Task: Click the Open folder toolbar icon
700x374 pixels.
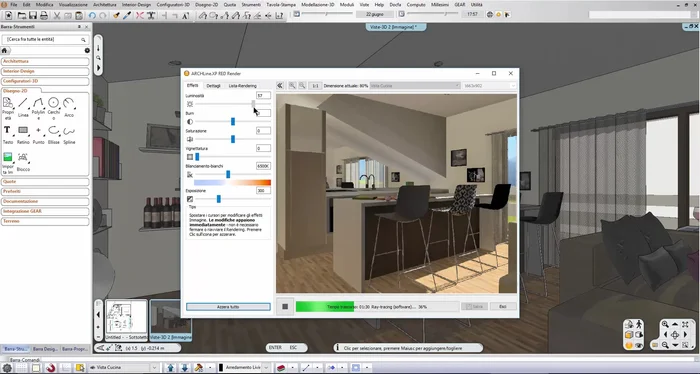Action: pyautogui.click(x=21, y=15)
